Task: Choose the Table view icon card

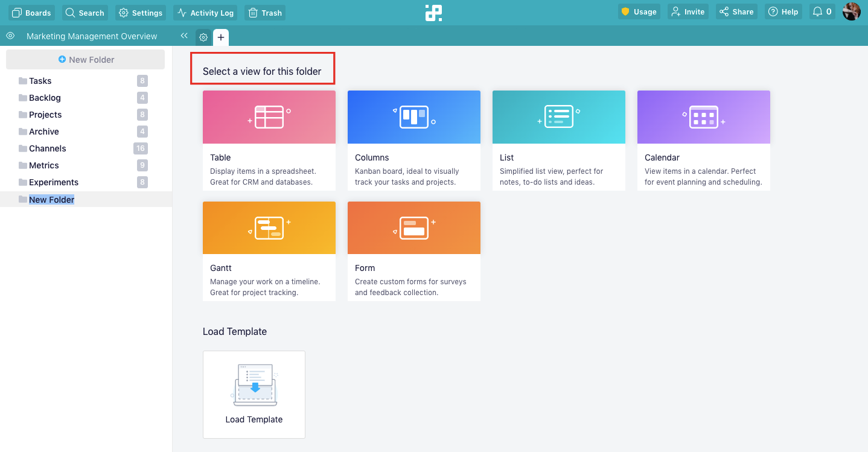Action: (269, 117)
